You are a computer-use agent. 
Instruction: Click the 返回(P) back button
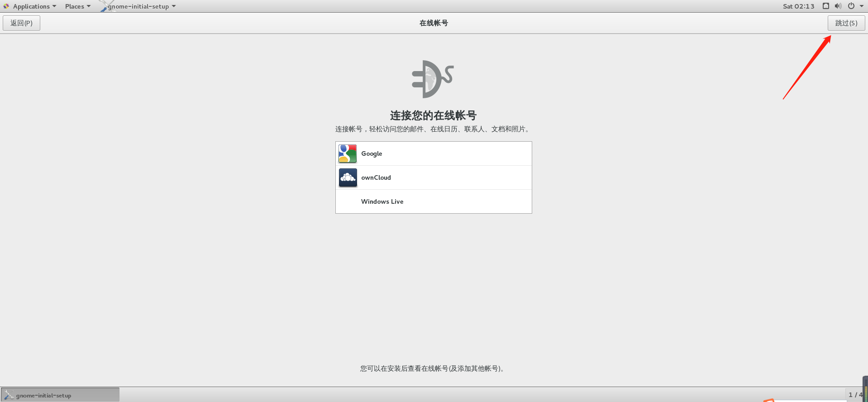21,23
